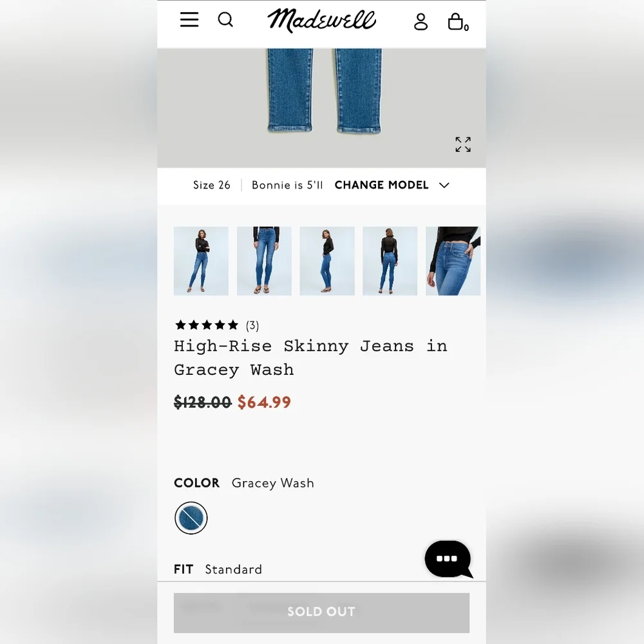
Task: Click the High-Rise Skinny Jeans title
Action: (x=310, y=357)
